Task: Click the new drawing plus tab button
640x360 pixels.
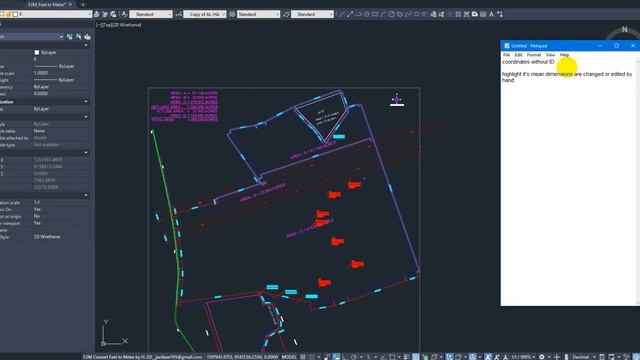Action: (x=83, y=4)
